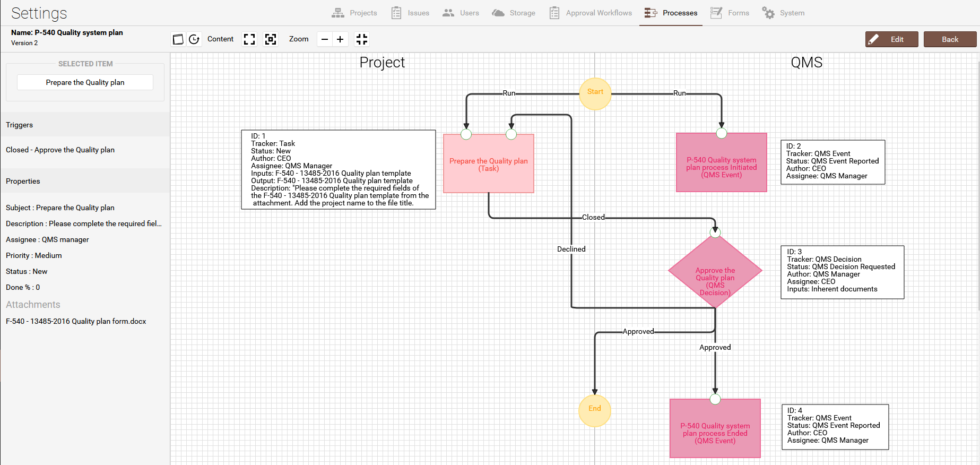This screenshot has width=980, height=465.
Task: Open the Projects tab
Action: 354,13
